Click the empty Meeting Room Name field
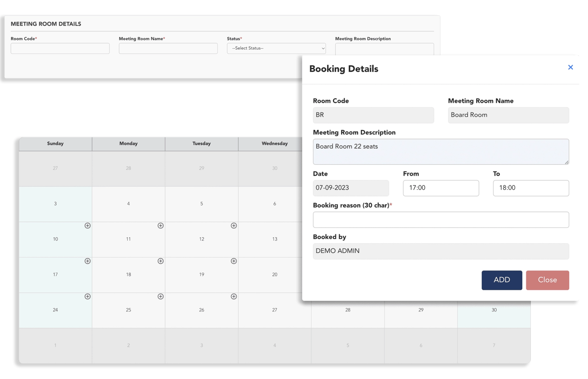 point(168,48)
